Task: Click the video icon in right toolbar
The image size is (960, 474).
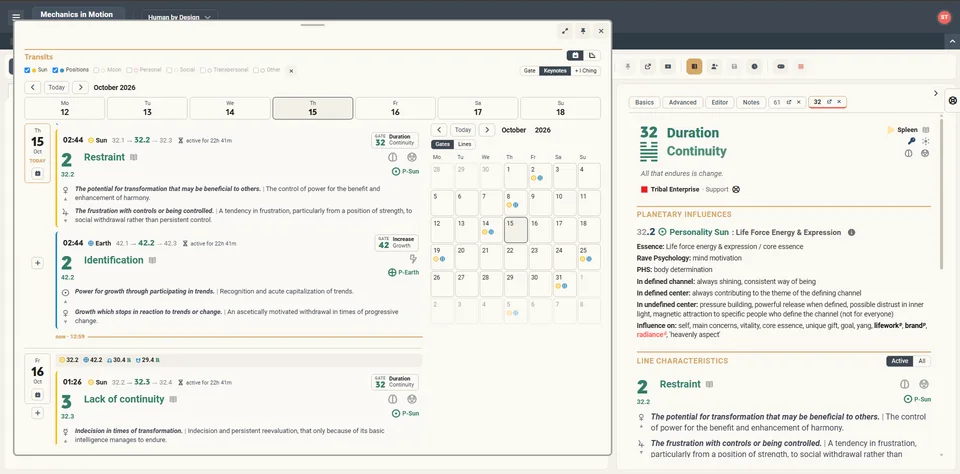Action: pyautogui.click(x=668, y=67)
